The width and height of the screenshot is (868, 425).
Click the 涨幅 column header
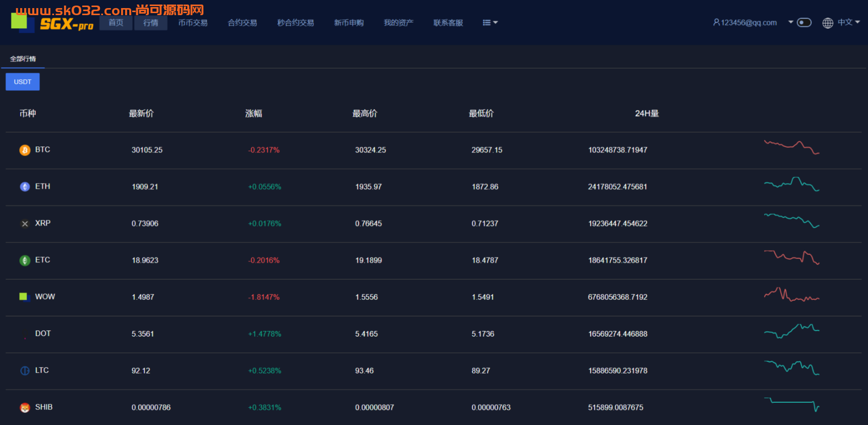(x=254, y=114)
